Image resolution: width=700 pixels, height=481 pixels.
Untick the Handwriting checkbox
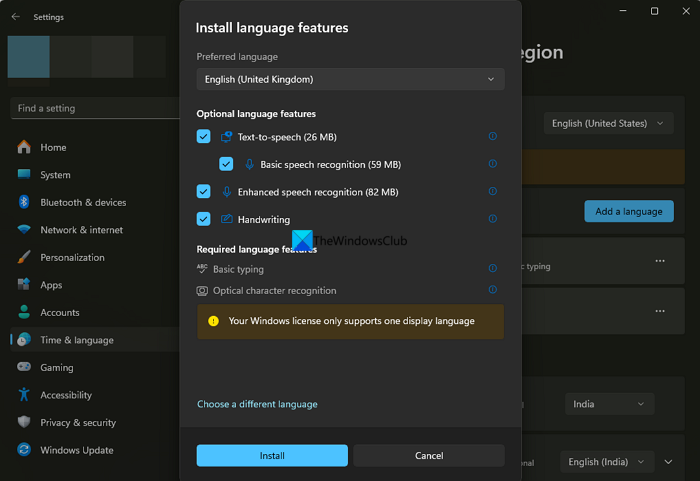click(204, 219)
